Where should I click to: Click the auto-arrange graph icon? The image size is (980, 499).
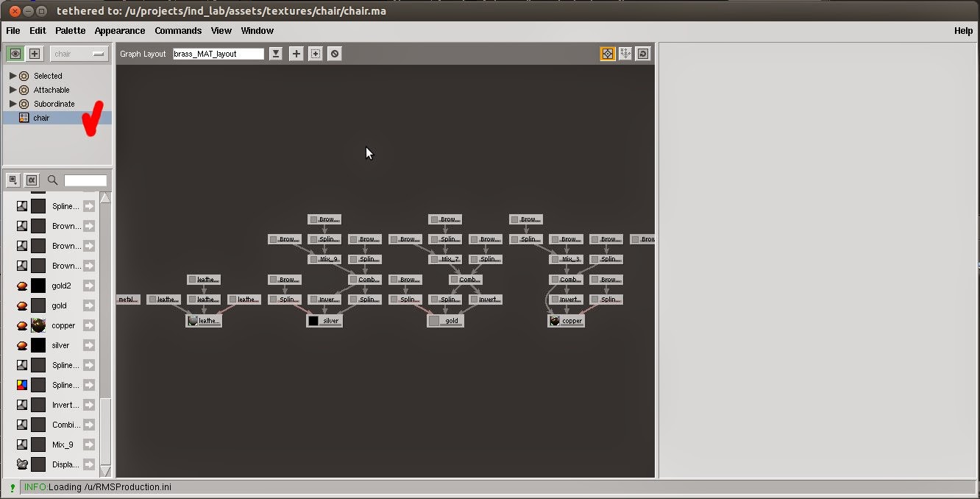point(625,54)
